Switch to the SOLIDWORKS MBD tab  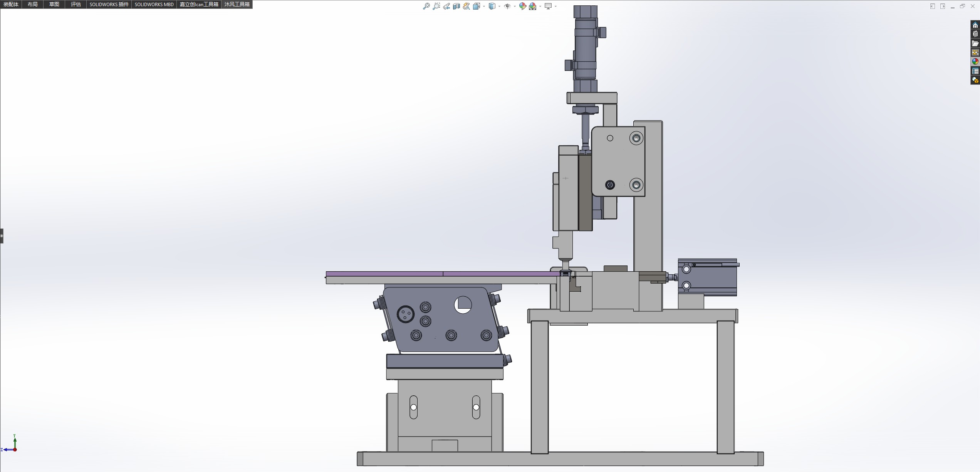(x=154, y=4)
